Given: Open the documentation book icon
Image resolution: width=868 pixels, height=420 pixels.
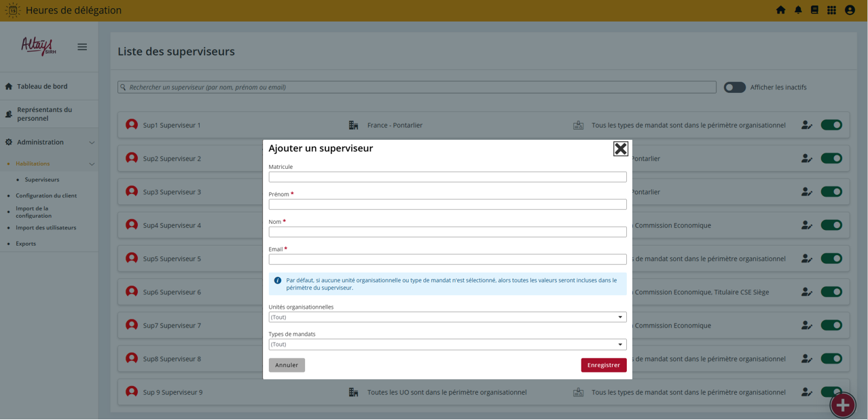Looking at the screenshot, I should (x=814, y=10).
